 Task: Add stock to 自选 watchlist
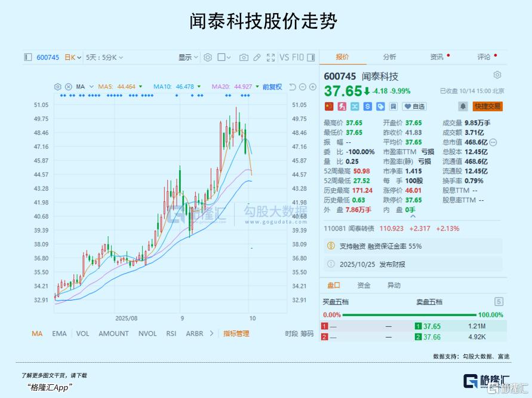[414, 106]
